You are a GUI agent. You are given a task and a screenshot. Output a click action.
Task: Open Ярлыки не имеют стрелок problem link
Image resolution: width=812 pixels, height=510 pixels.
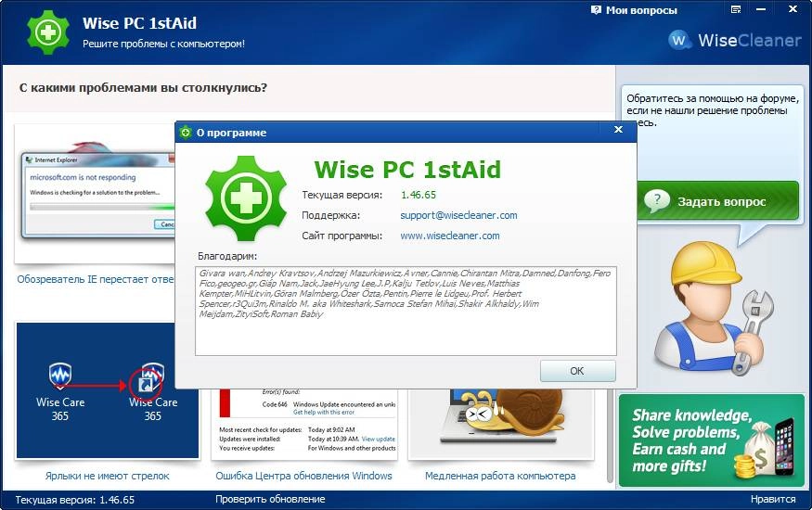108,476
